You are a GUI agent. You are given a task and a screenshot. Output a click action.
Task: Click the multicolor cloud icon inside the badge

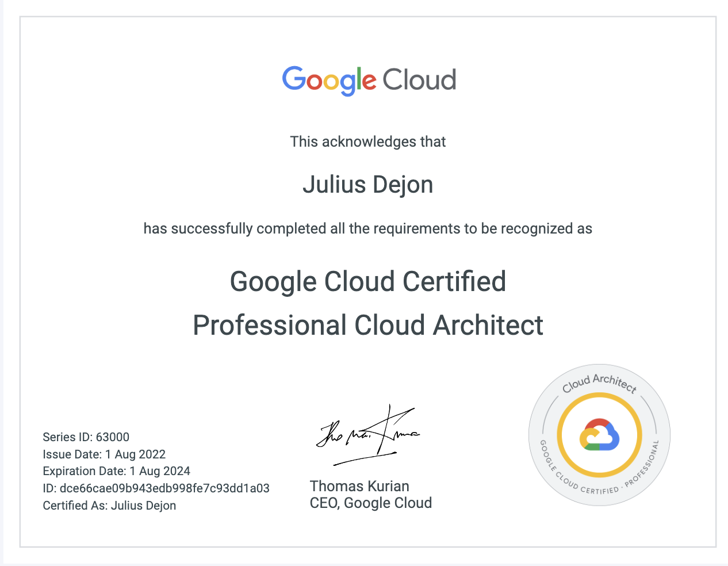click(599, 435)
